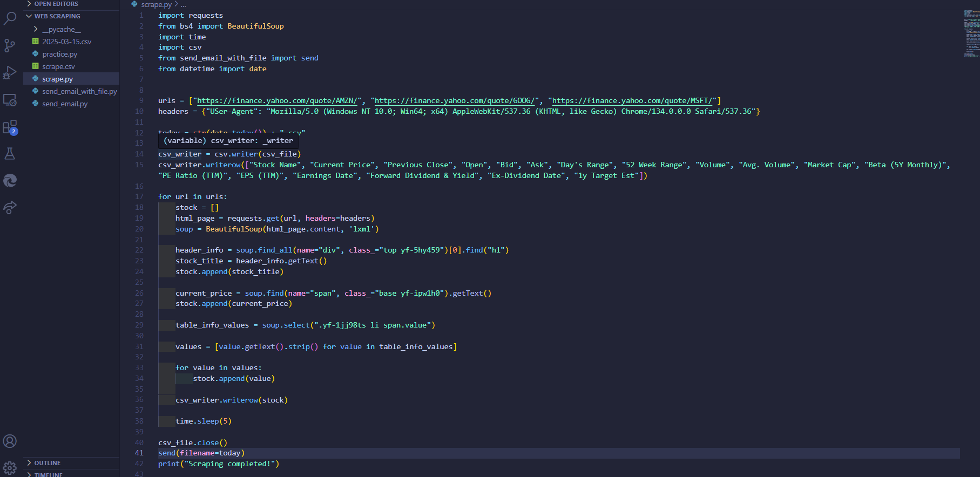Click 'from datetime import date' line
The width and height of the screenshot is (980, 477).
coord(212,69)
